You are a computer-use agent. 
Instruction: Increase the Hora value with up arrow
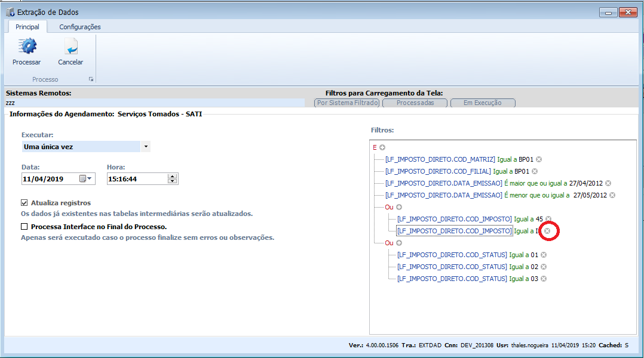(173, 177)
